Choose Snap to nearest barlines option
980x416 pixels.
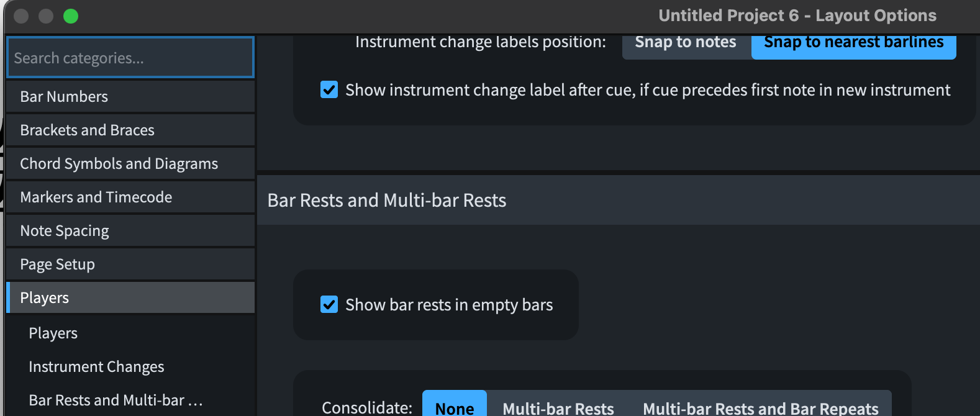853,43
